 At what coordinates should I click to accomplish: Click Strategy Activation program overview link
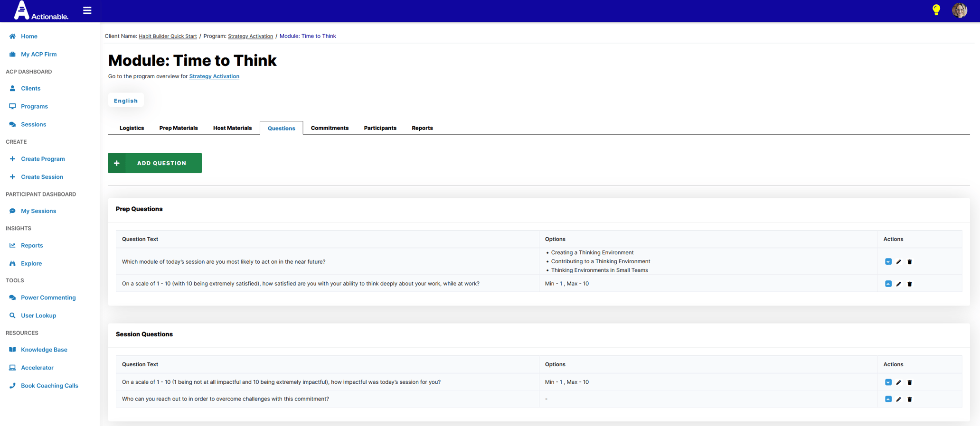[214, 76]
